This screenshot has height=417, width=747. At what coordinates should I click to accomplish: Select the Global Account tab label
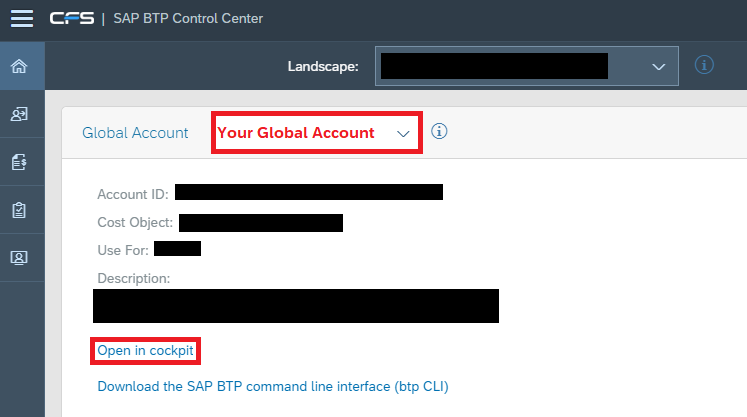coord(135,132)
